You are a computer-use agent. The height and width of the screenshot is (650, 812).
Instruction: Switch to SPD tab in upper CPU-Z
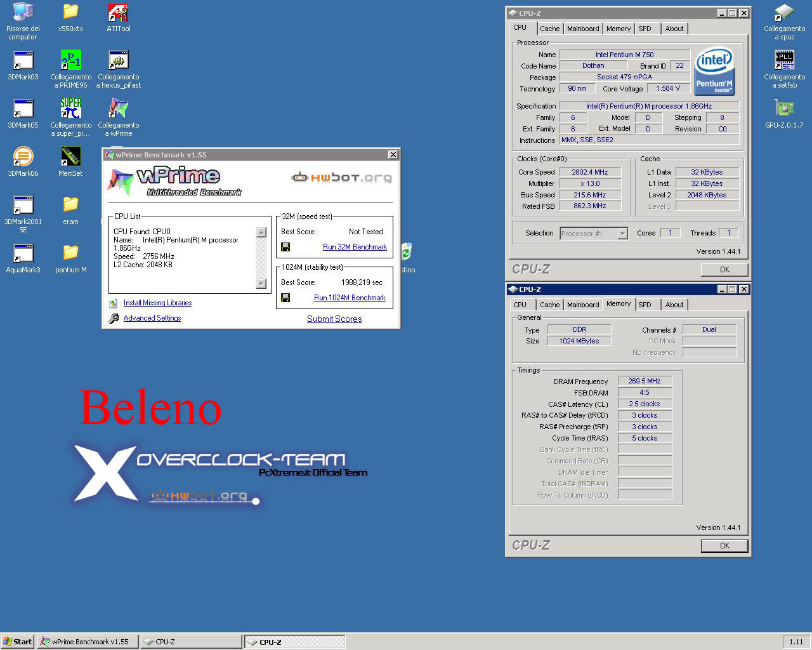(x=645, y=29)
